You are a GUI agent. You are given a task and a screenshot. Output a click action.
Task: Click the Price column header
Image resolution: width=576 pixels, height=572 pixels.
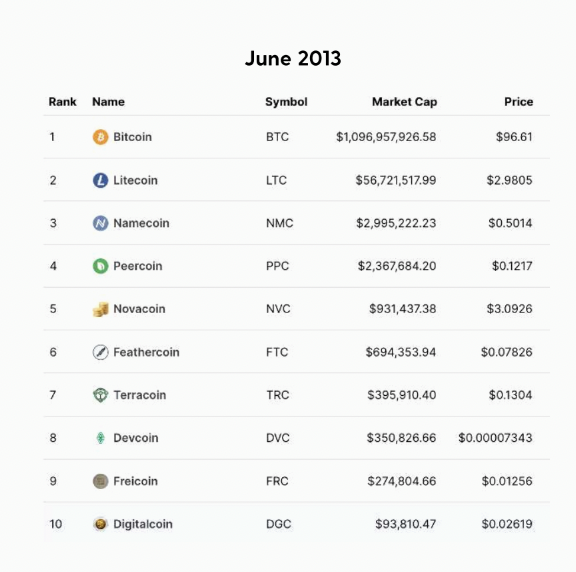click(x=518, y=102)
